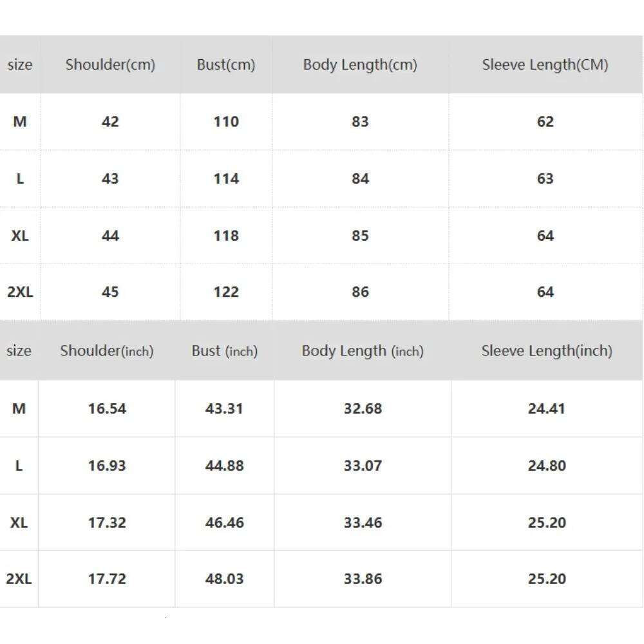Click the shoulder value 17.72 cell
The height and width of the screenshot is (644, 644).
click(x=107, y=578)
